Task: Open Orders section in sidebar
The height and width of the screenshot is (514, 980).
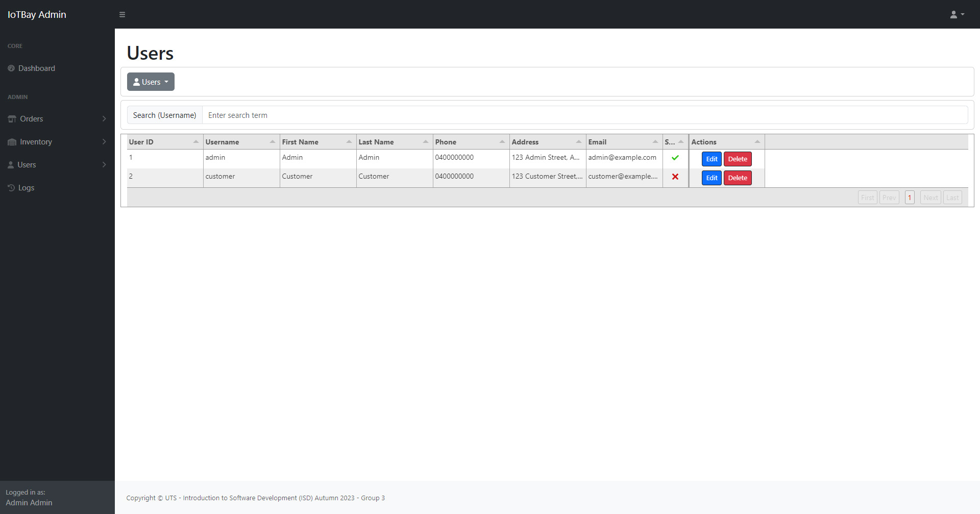Action: pos(57,119)
